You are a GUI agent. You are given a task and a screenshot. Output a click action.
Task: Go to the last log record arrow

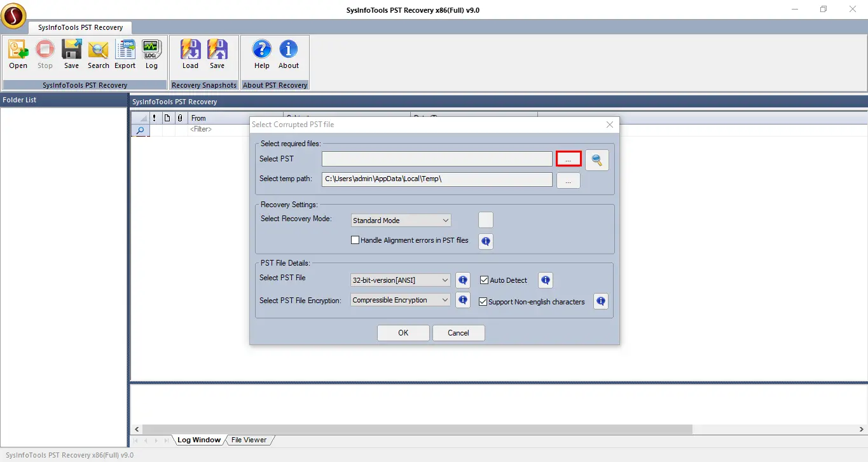[x=167, y=440]
